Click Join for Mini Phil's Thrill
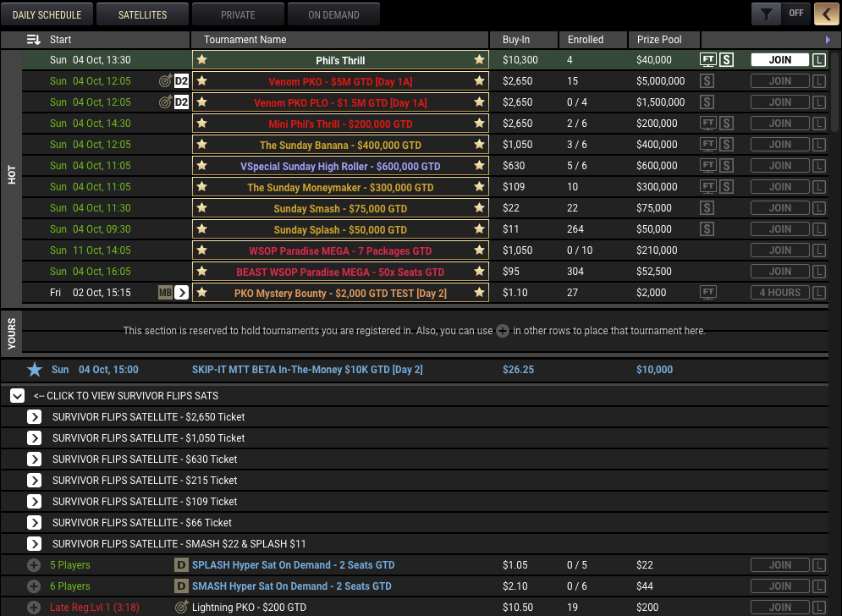Image resolution: width=842 pixels, height=616 pixels. [x=779, y=123]
